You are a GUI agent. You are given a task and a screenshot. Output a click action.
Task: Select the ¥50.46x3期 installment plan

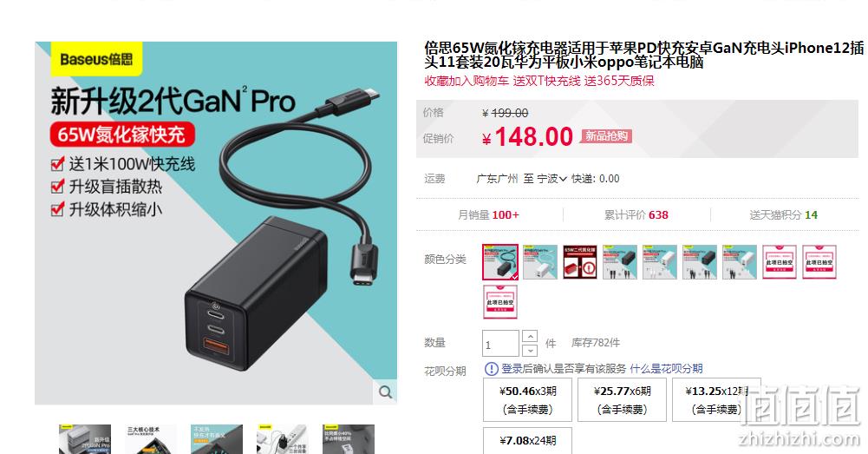[527, 399]
